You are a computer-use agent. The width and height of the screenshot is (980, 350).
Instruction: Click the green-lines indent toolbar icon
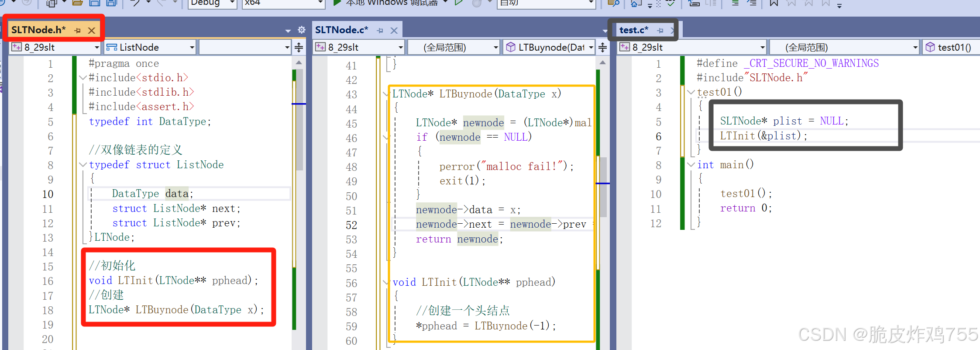click(735, 3)
